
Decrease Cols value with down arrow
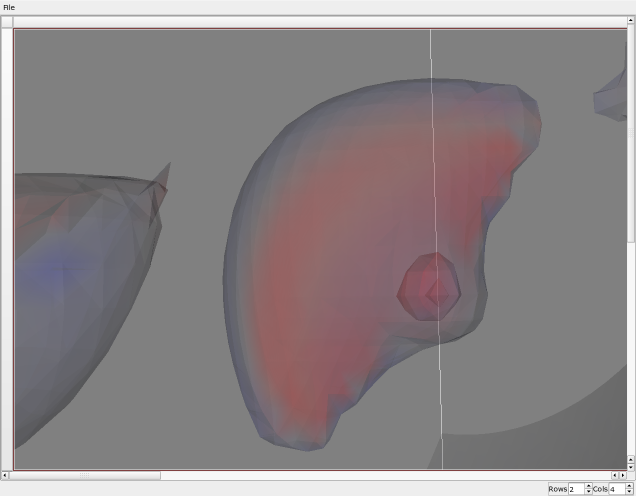pyautogui.click(x=629, y=492)
